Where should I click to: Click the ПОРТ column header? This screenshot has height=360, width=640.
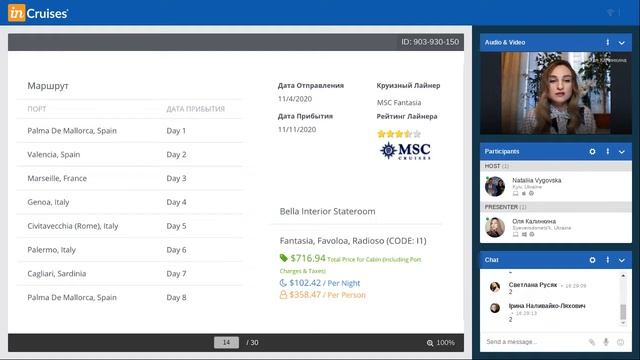(37, 109)
